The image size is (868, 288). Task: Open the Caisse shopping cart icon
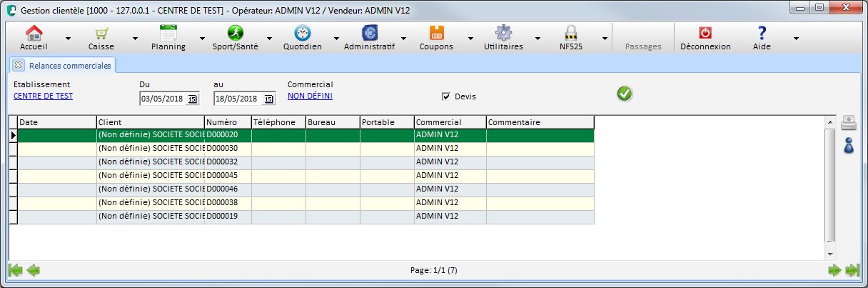click(x=101, y=33)
